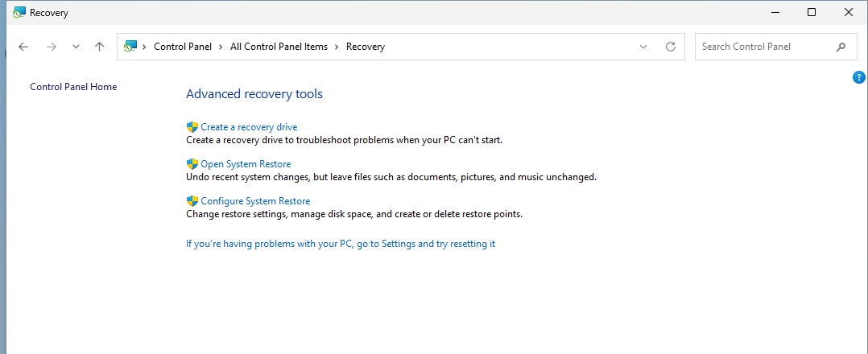The image size is (868, 354).
Task: Open the recent locations chevron
Action: click(76, 47)
